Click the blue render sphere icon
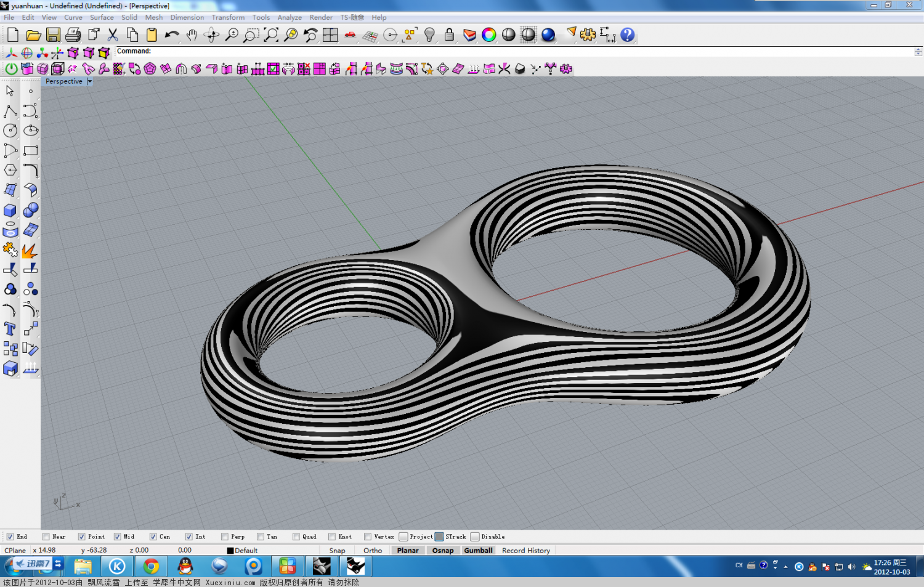 pos(548,35)
